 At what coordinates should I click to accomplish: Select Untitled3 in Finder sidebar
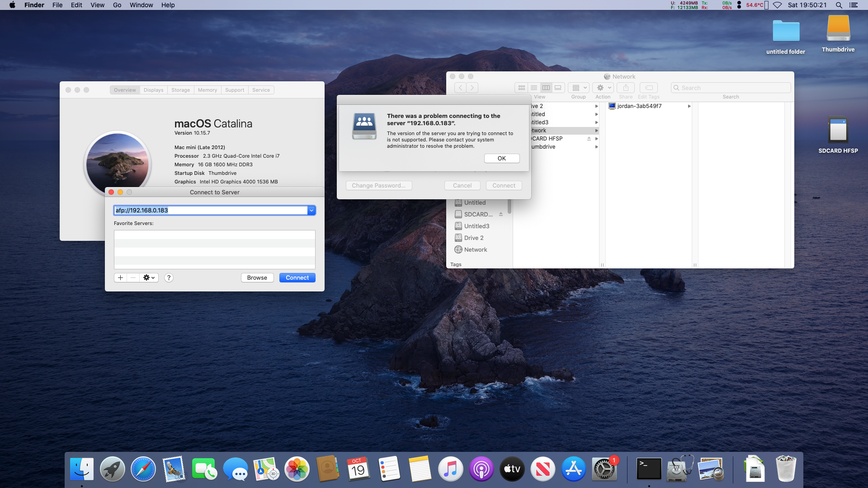476,226
